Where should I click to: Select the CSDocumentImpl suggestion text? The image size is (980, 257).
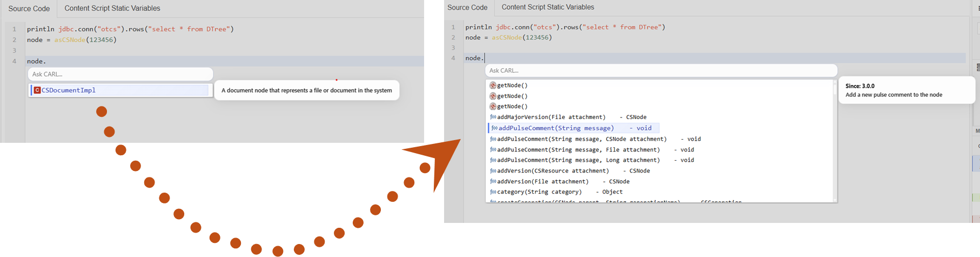point(69,90)
